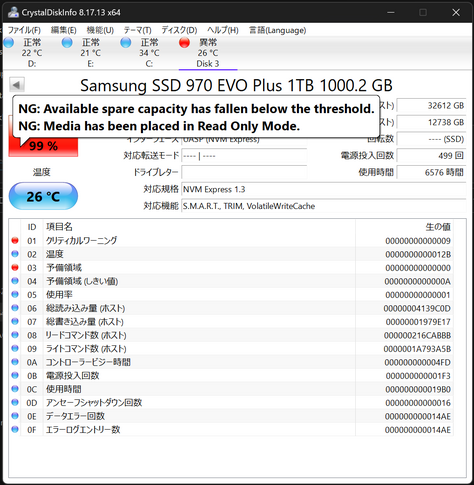Click blue indicator on リードコマンド数 row
This screenshot has width=474, height=485.
(x=15, y=335)
